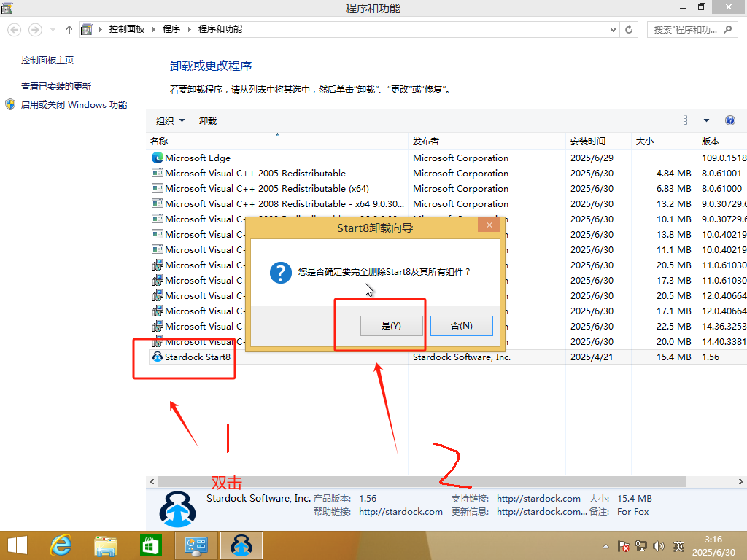Click the Stardock Start8 row icon
The image size is (747, 560).
158,357
